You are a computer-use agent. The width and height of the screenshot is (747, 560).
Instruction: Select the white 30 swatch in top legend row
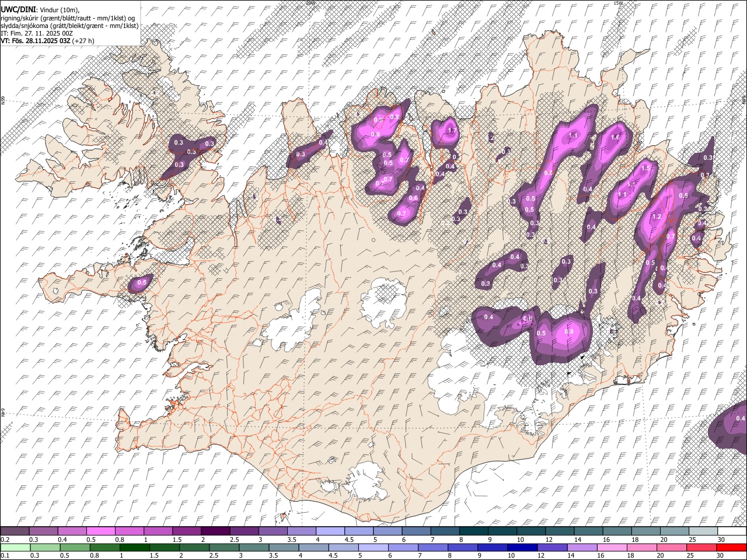point(731,531)
